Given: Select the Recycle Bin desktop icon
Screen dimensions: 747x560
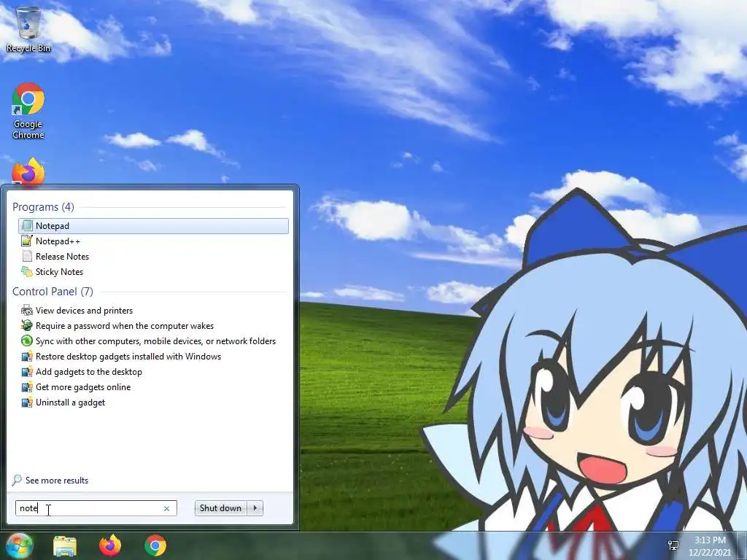Looking at the screenshot, I should coord(28,28).
